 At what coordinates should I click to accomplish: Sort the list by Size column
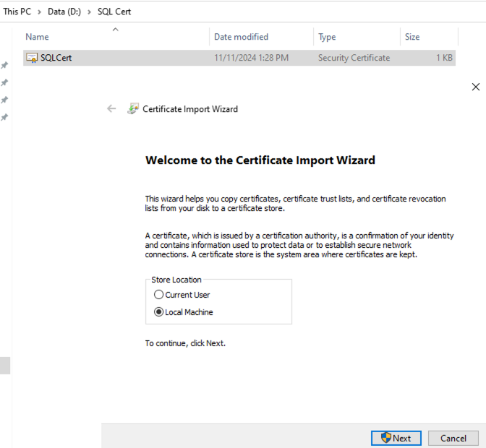[412, 37]
